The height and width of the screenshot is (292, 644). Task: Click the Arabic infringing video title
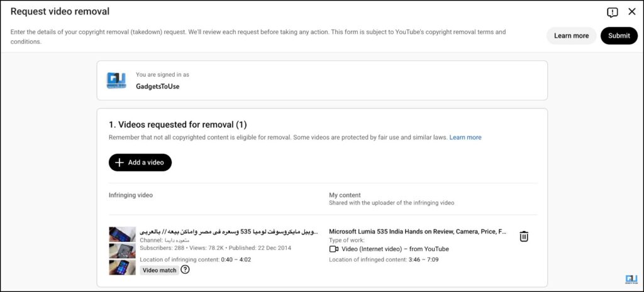(x=229, y=231)
